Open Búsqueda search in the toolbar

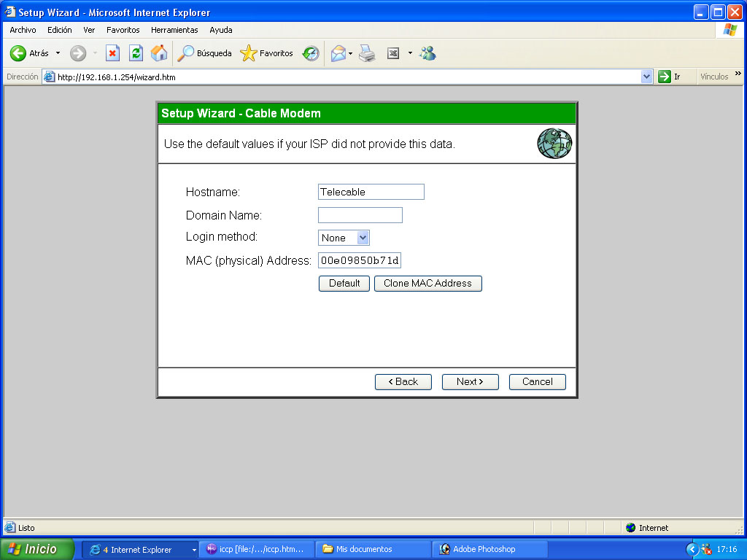[x=204, y=53]
